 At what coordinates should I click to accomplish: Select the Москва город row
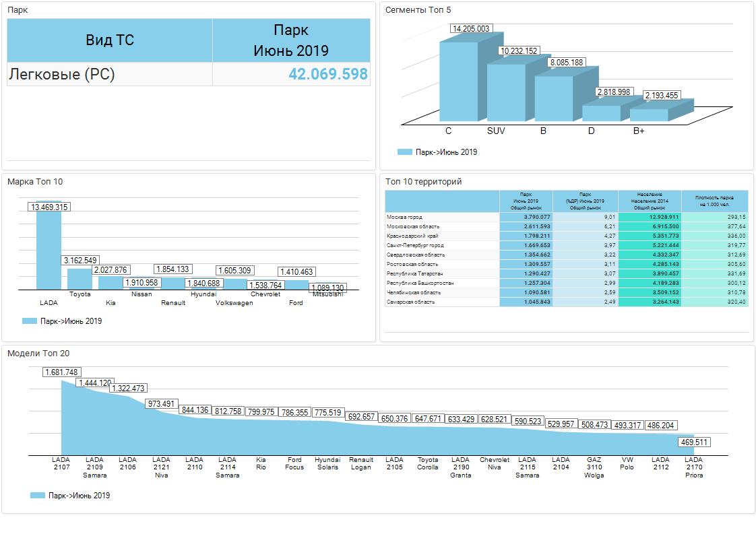pos(442,218)
